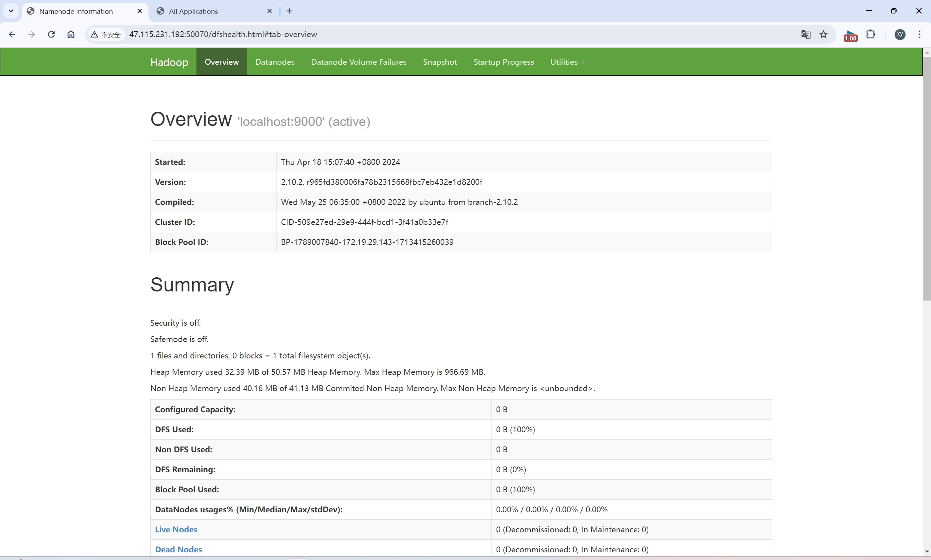
Task: Click the Hadoop brand link
Action: coord(169,62)
